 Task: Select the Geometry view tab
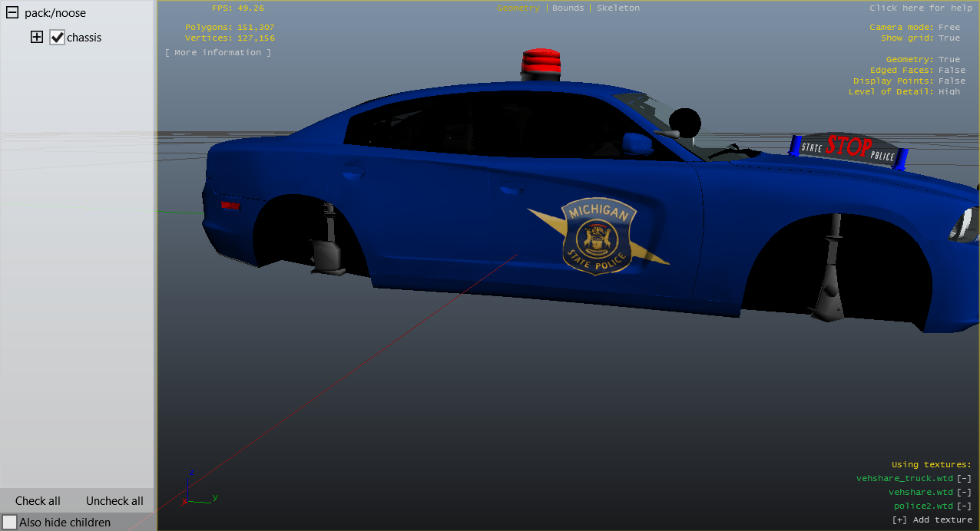coord(518,8)
